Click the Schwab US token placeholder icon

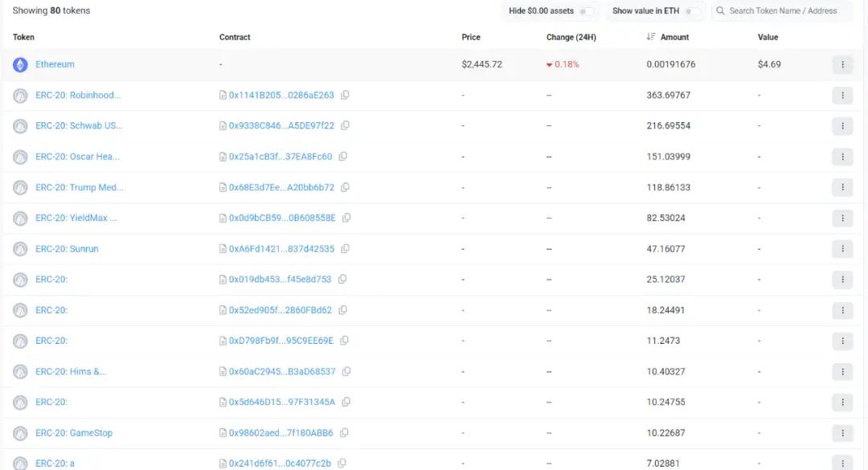coord(20,126)
